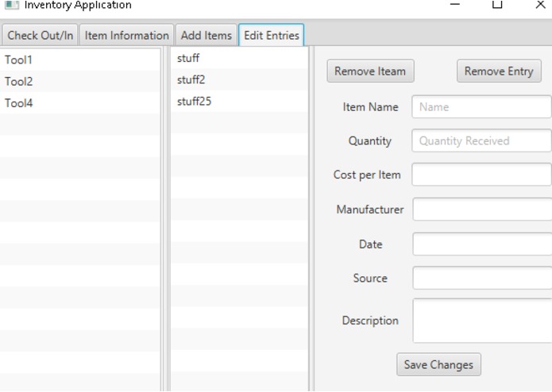Choose the 'stuff25' entry
552x392 pixels.
(239, 102)
